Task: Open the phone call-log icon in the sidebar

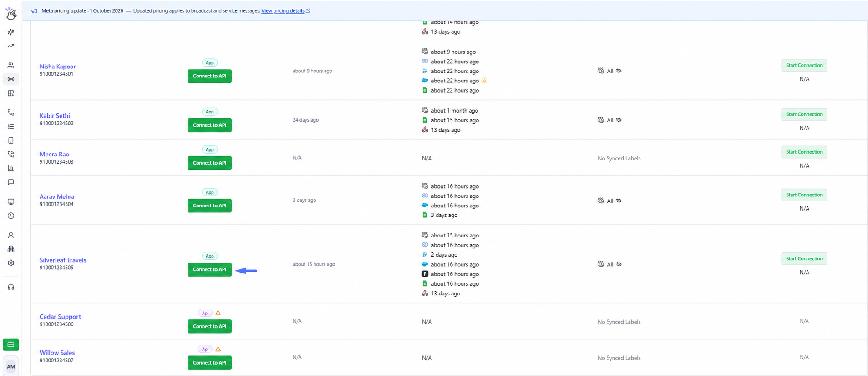Action: tap(11, 155)
